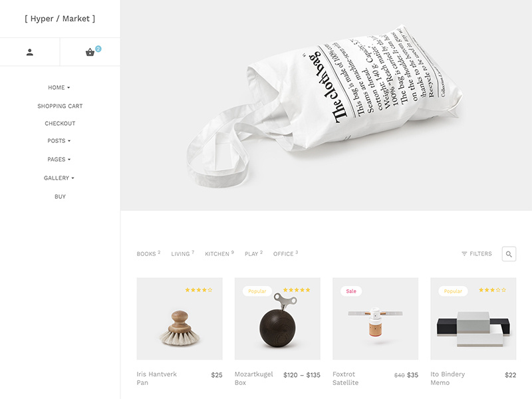Open the Mozartkugel Box product thumbnail

pyautogui.click(x=277, y=319)
